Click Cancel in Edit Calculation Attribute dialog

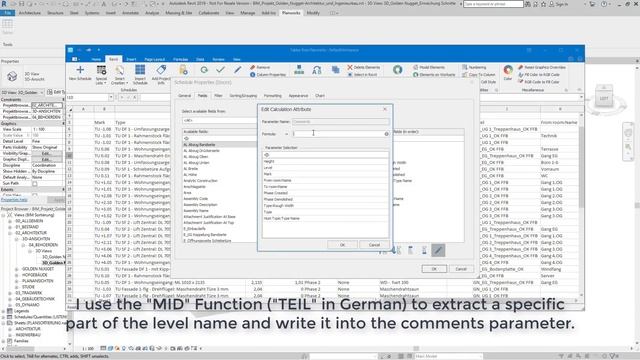coord(374,245)
